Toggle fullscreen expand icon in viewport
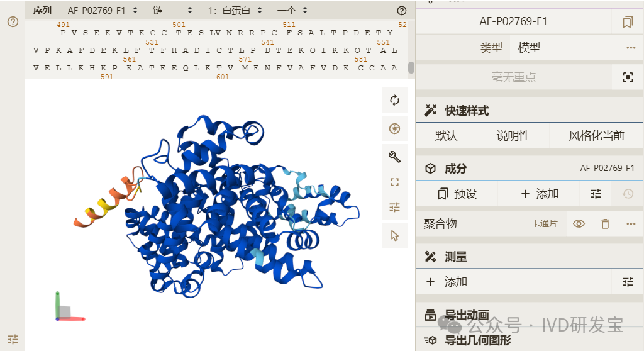 pos(394,182)
